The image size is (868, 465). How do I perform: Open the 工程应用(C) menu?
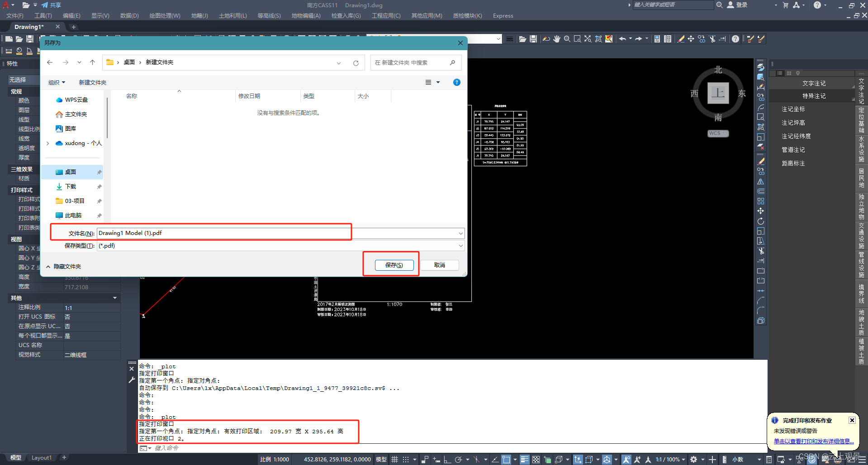386,15
